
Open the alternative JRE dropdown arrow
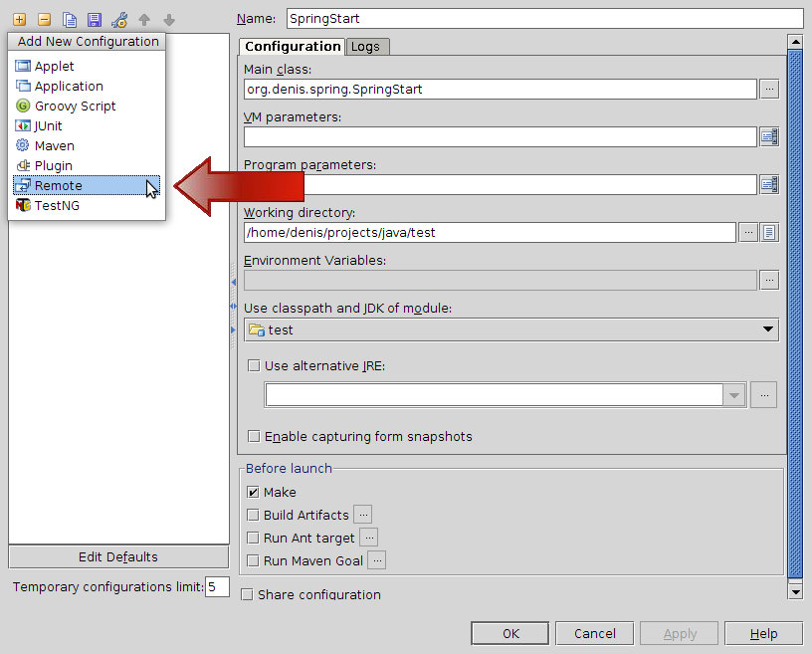pos(734,395)
